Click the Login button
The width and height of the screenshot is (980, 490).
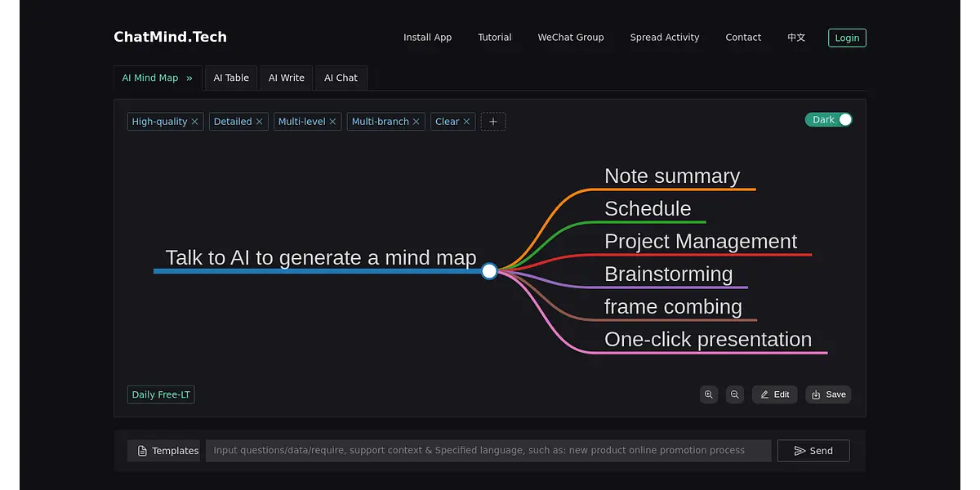[847, 38]
